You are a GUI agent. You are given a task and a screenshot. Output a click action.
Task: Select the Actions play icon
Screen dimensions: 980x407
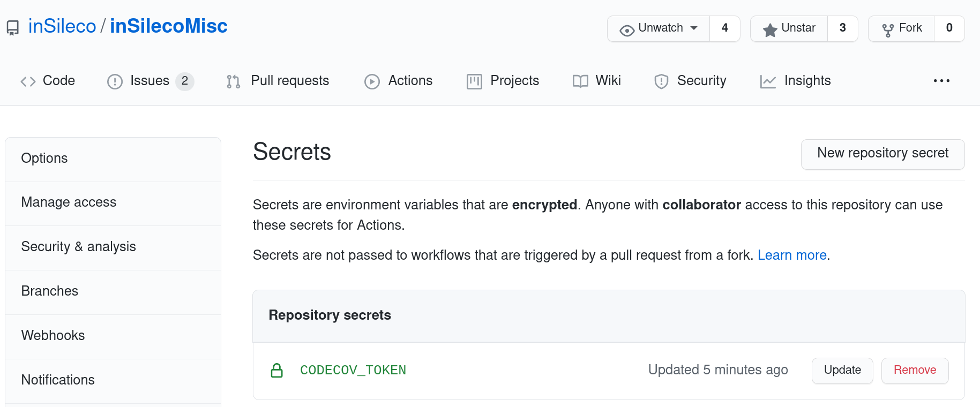372,81
